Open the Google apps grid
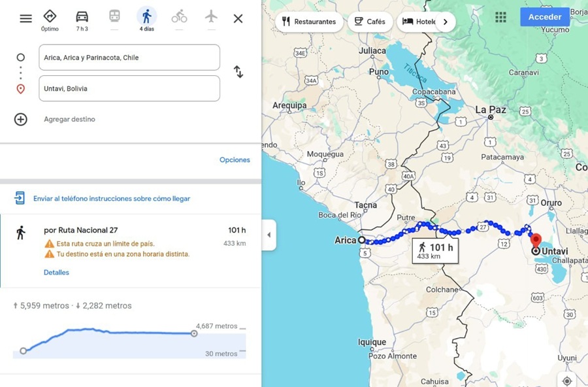 pyautogui.click(x=500, y=17)
